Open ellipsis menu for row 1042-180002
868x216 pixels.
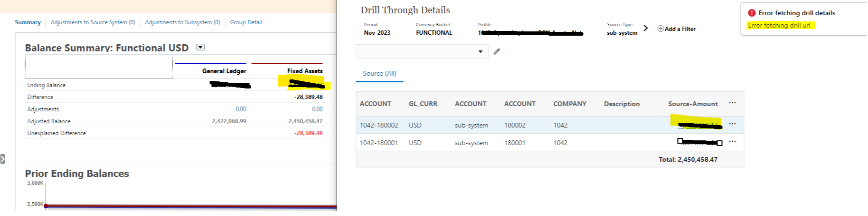[x=732, y=124]
